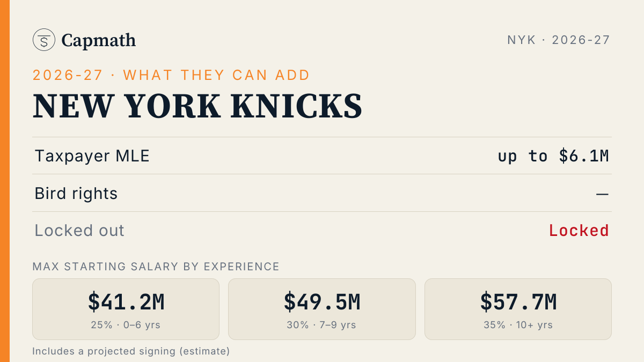Click the 'up to $6.1M' value

pyautogui.click(x=553, y=156)
